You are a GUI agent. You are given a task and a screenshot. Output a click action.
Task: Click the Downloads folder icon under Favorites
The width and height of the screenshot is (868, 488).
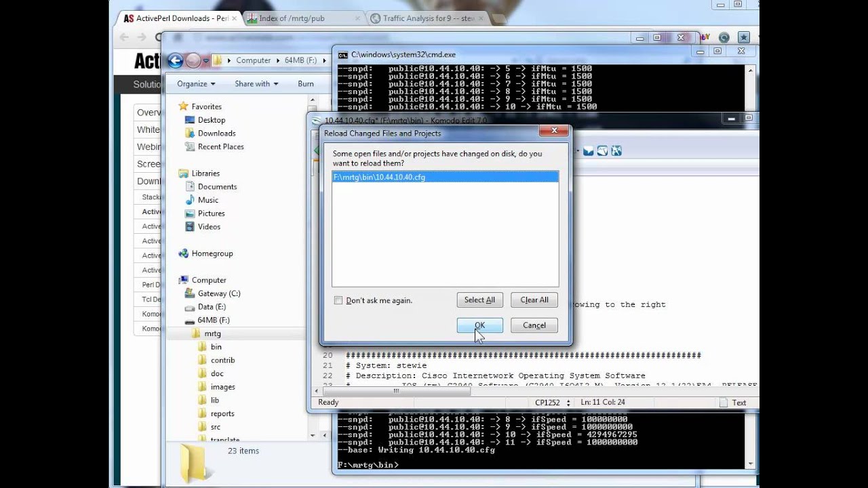click(x=190, y=133)
